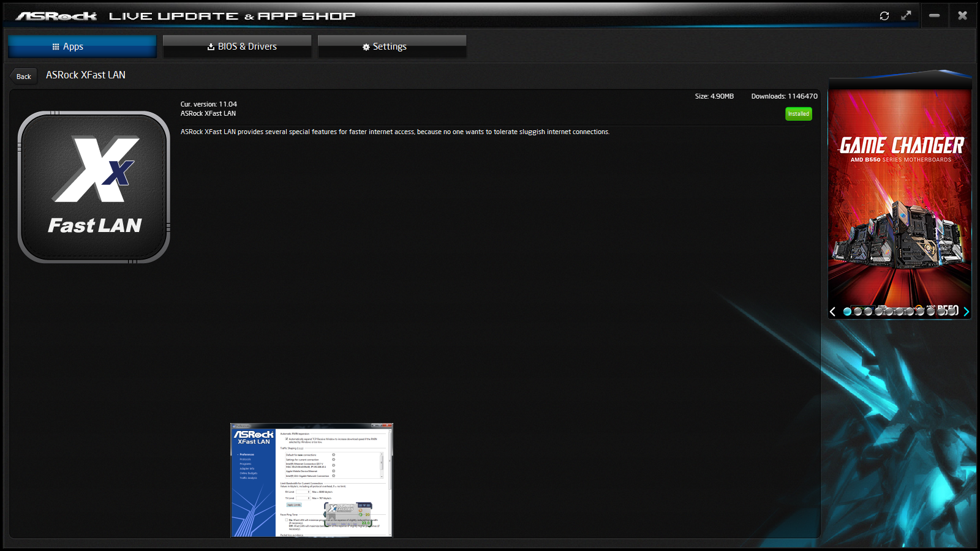Screen dimensions: 980x551
Task: Toggle fullscreen with the expand arrows icon
Action: 907,15
